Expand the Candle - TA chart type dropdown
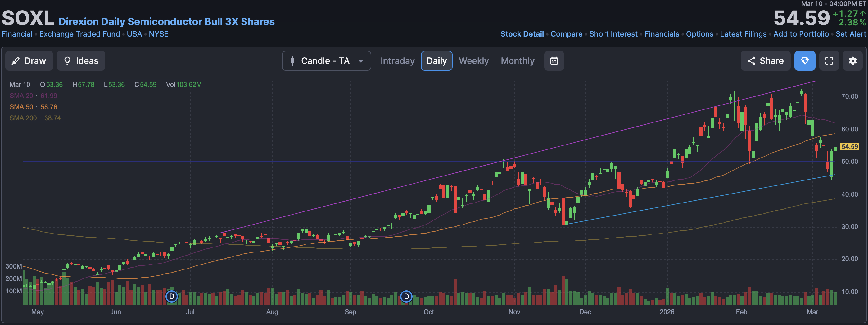Viewport: 868px width, 325px height. [326, 61]
